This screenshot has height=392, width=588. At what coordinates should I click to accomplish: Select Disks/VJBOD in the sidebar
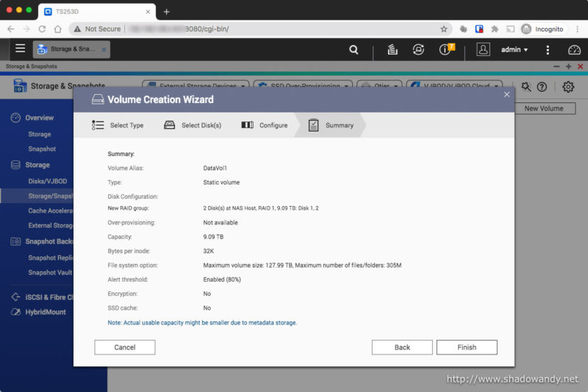point(46,181)
